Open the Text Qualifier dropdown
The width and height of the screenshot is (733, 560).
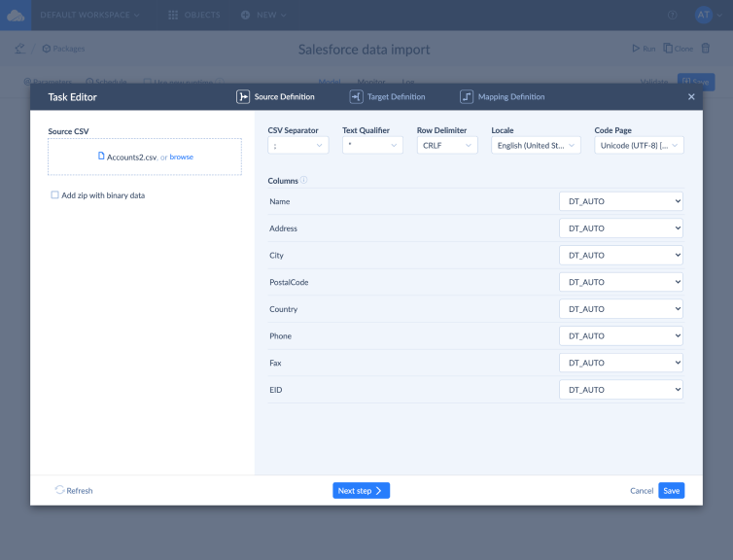pyautogui.click(x=372, y=146)
